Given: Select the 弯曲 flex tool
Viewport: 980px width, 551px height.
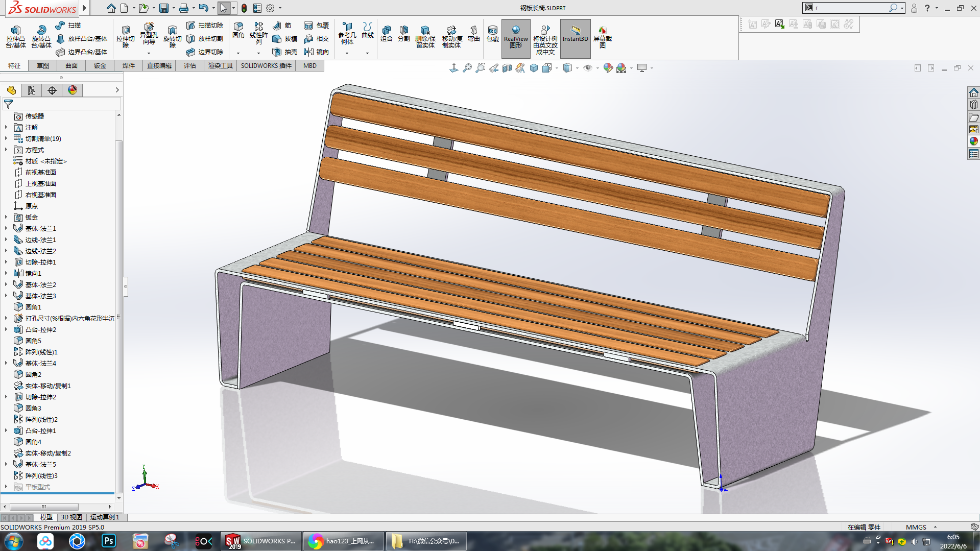Looking at the screenshot, I should (474, 34).
